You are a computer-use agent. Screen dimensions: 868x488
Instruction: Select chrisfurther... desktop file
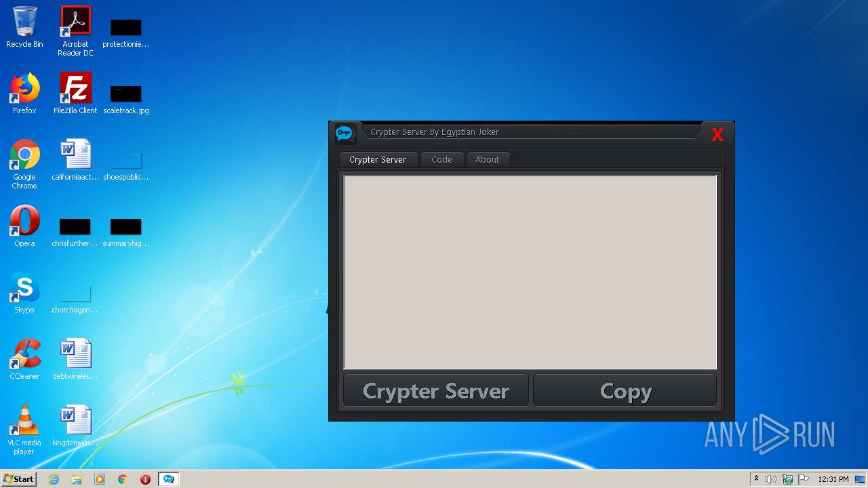75,232
